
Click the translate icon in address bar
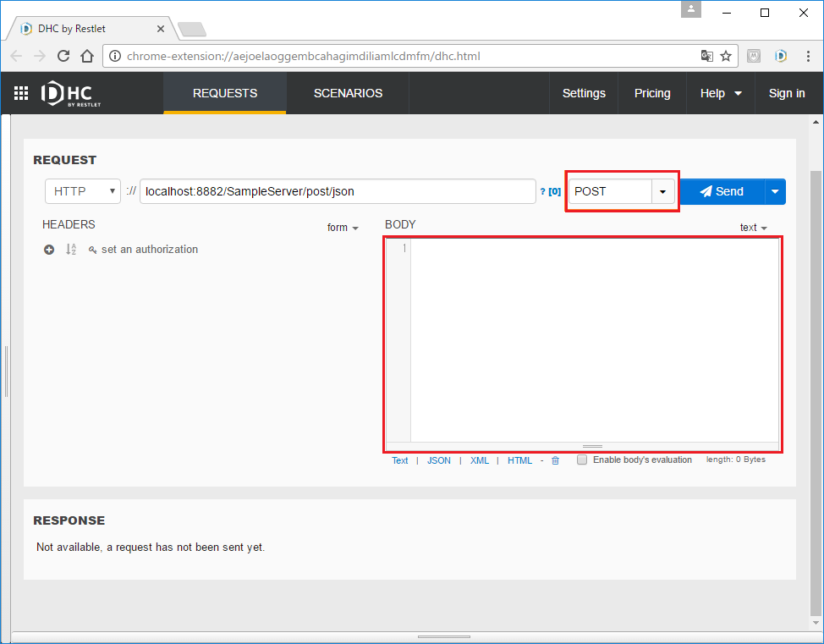(706, 56)
